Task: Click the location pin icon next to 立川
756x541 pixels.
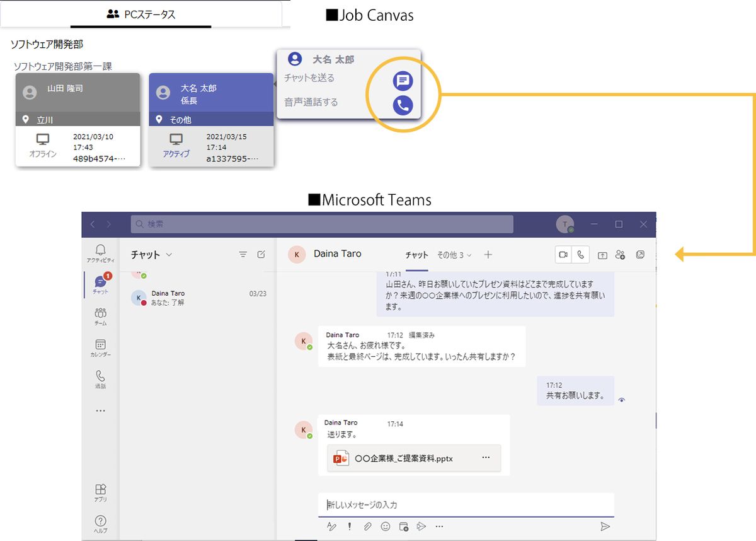Action: [26, 119]
